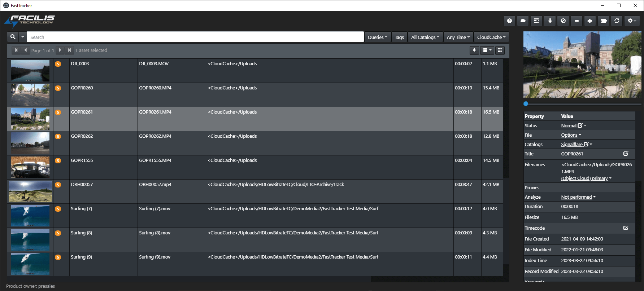Edit the Timecode pencil icon
The width and height of the screenshot is (644, 291).
tap(626, 228)
